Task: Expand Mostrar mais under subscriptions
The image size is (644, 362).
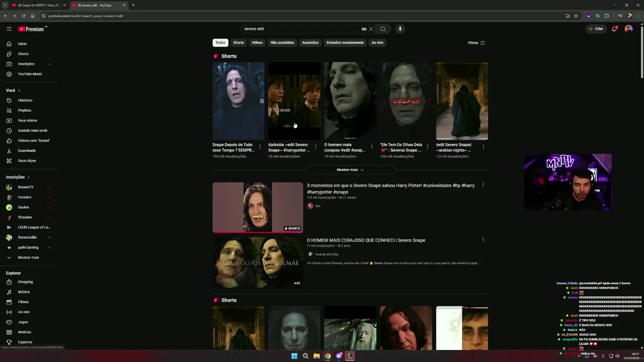Action: pyautogui.click(x=29, y=257)
